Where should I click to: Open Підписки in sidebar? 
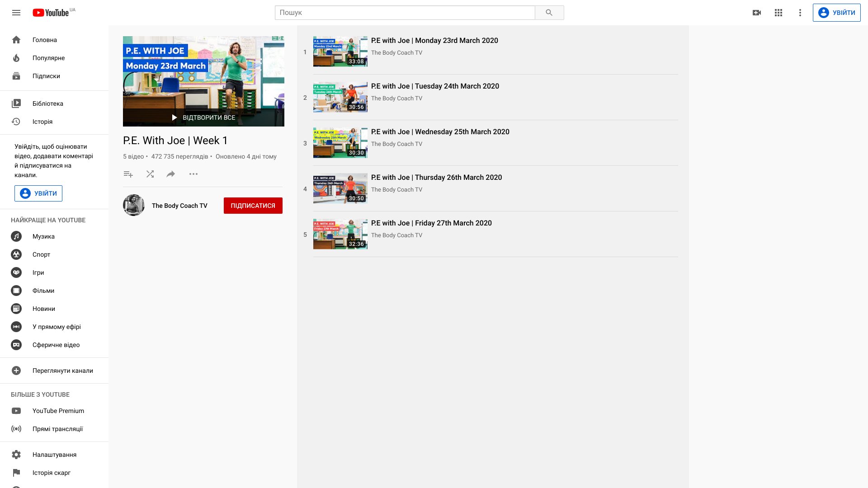(54, 76)
